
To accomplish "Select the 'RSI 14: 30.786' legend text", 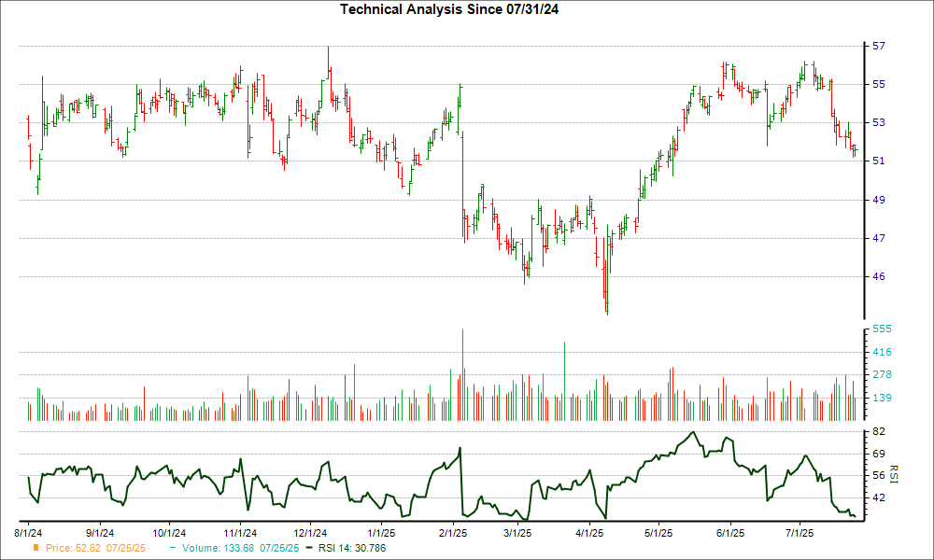I will click(352, 548).
